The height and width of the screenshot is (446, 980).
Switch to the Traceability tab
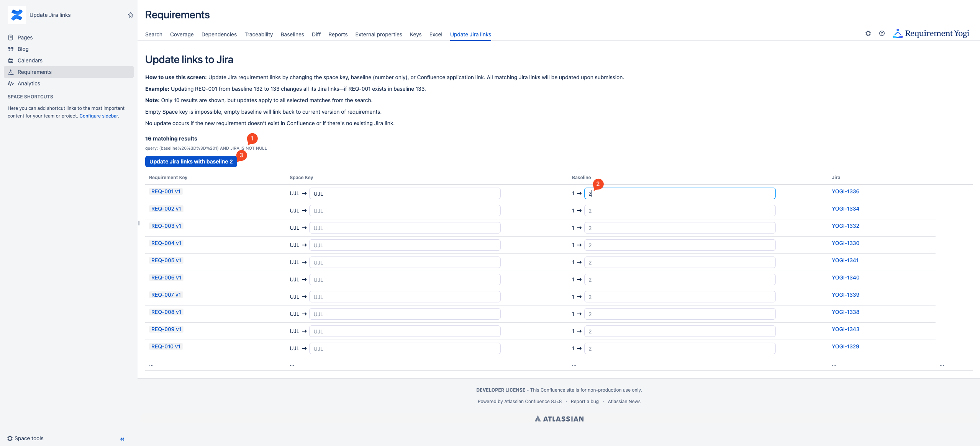tap(259, 34)
